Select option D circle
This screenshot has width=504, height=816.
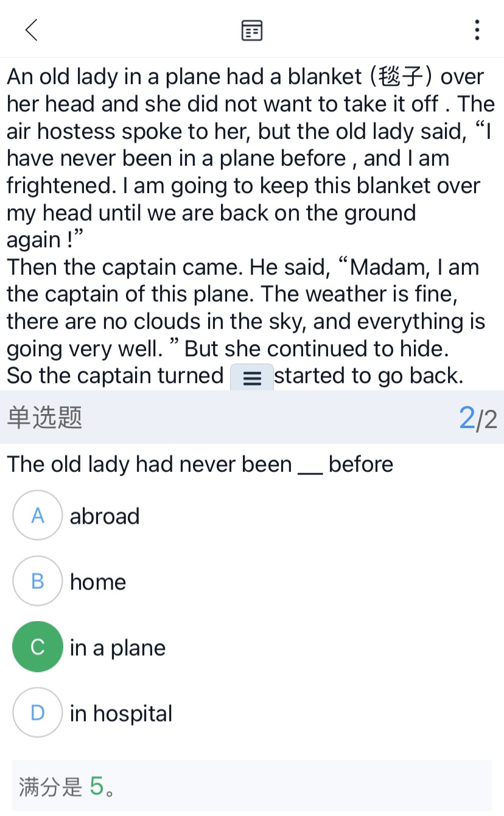[38, 713]
